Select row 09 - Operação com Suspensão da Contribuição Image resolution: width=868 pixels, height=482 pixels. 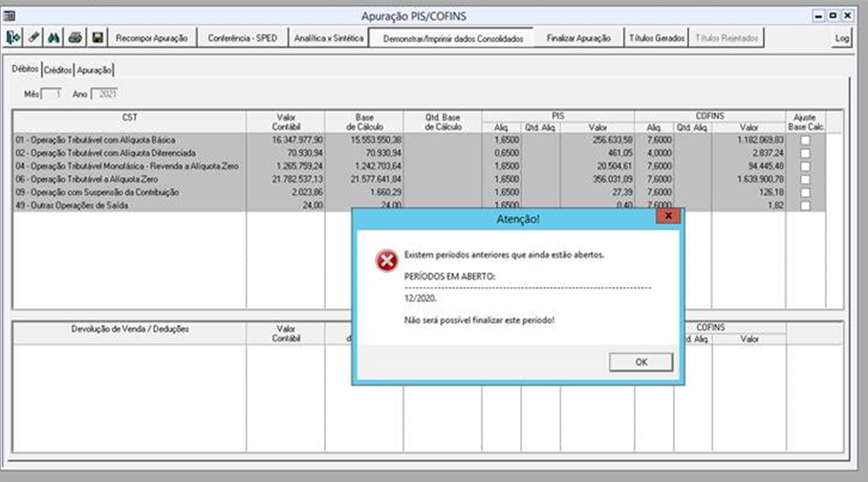tap(419, 192)
